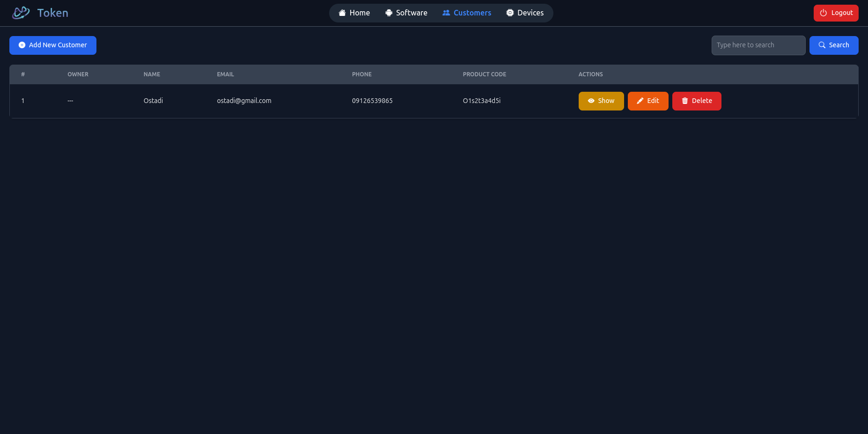Screen dimensions: 868x434
Task: Click the people icon beside Customers
Action: pos(446,13)
